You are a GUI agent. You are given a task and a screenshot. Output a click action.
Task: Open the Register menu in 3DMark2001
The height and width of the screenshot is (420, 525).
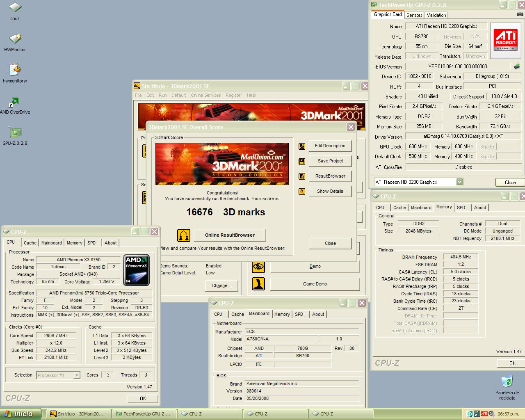click(234, 95)
